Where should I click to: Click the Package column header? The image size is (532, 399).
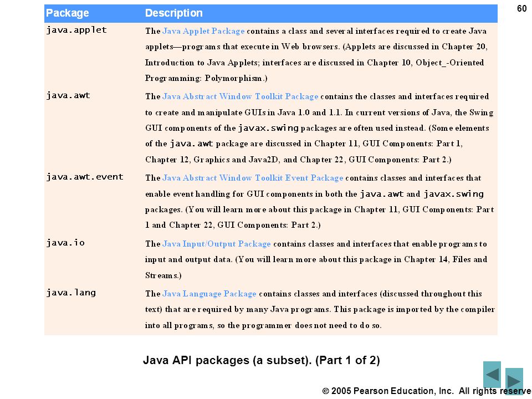point(67,13)
